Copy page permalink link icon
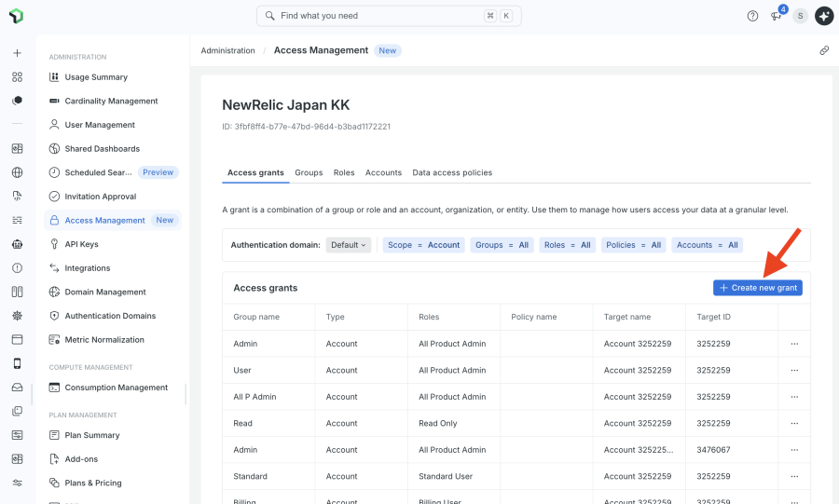 point(824,50)
